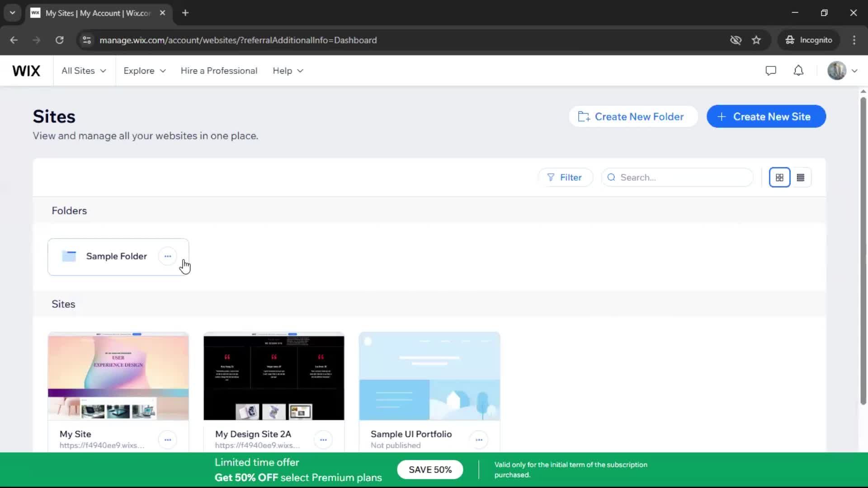Expand the account menu chevron
Image resolution: width=868 pixels, height=488 pixels.
[854, 71]
